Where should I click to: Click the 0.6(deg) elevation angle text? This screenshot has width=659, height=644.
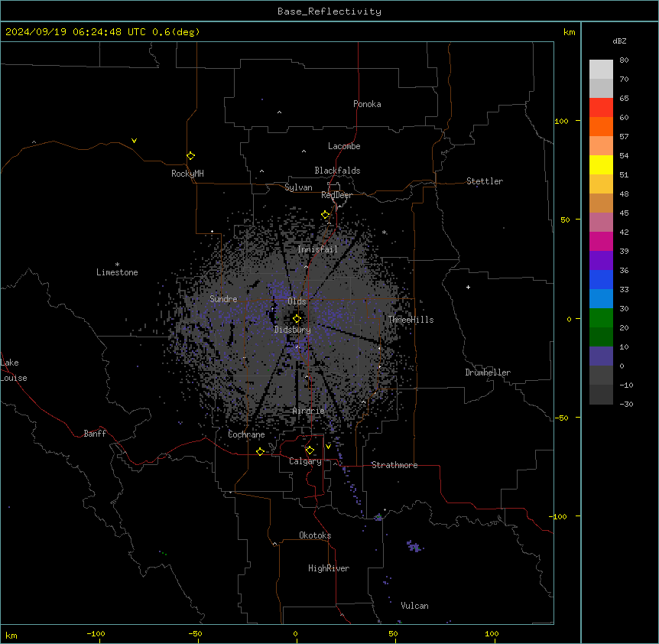coord(176,32)
